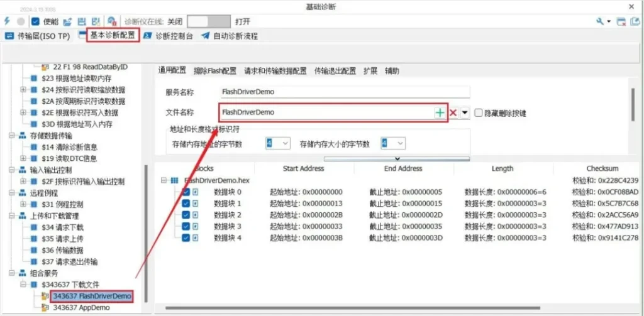Click the red X delete-file icon
This screenshot has height=316, width=644.
point(453,112)
